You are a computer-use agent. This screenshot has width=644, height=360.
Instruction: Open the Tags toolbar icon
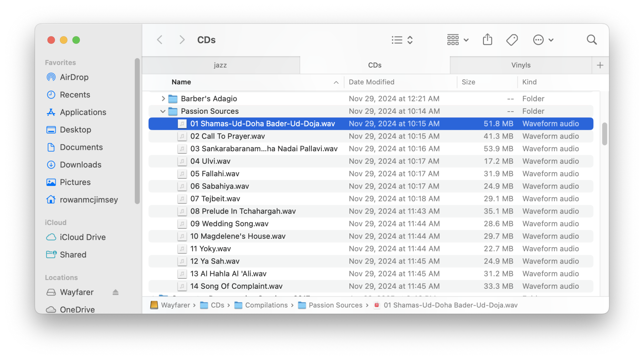click(x=512, y=40)
